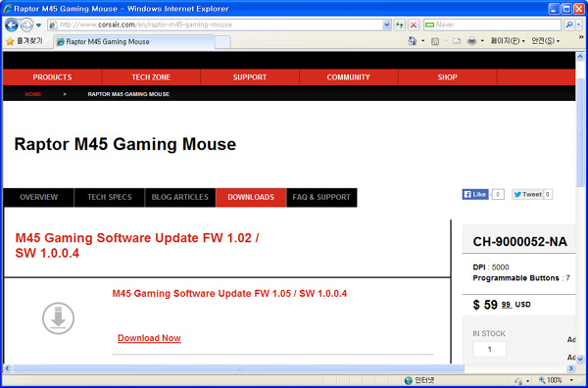Refresh the page using green arrows icon
The width and height of the screenshot is (588, 388).
click(400, 24)
